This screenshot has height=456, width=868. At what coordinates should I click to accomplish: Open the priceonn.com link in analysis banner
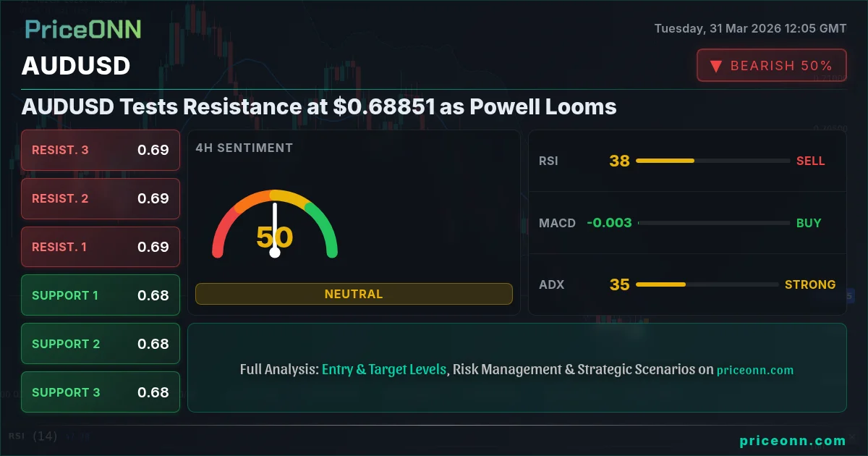pyautogui.click(x=755, y=370)
